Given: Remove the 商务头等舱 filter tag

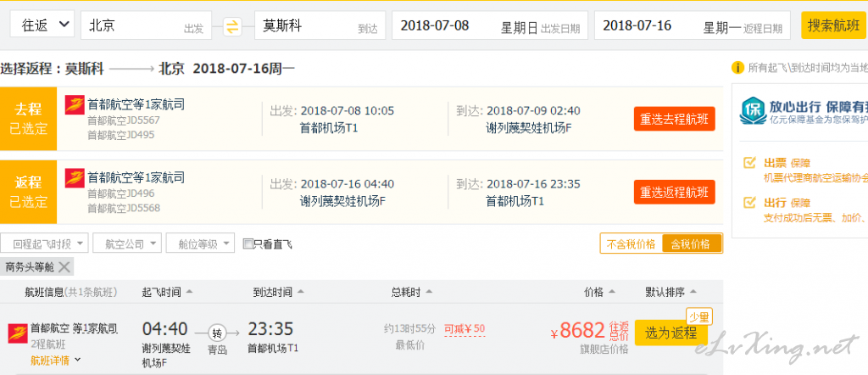Looking at the screenshot, I should click(x=64, y=267).
